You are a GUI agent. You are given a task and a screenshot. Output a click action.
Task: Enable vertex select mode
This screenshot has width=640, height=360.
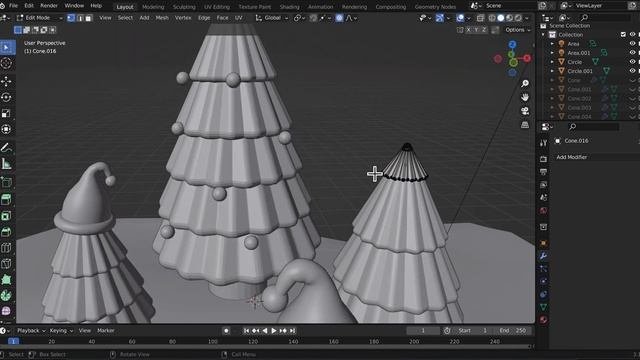71,18
